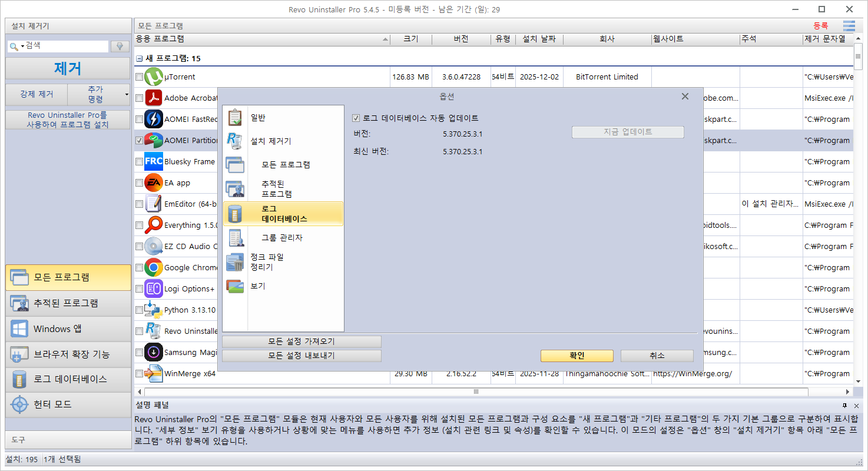Close the Options dialog
The height and width of the screenshot is (471, 868).
coord(685,97)
